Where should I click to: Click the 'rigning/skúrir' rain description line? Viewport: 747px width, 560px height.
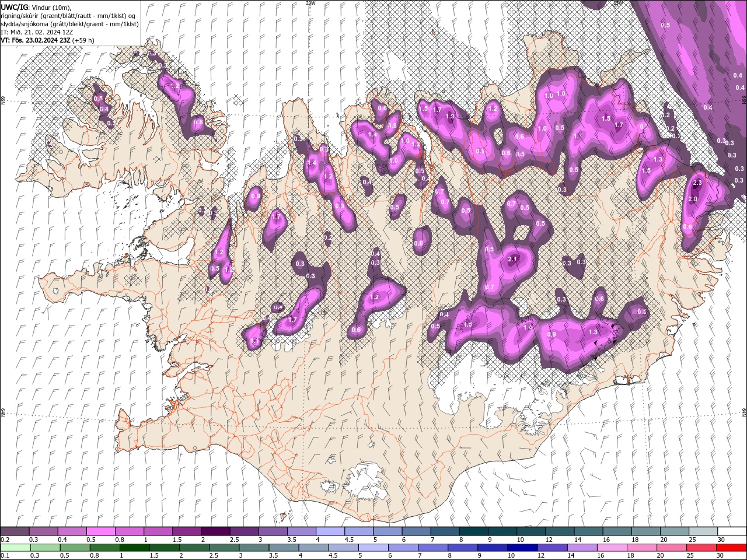click(69, 15)
